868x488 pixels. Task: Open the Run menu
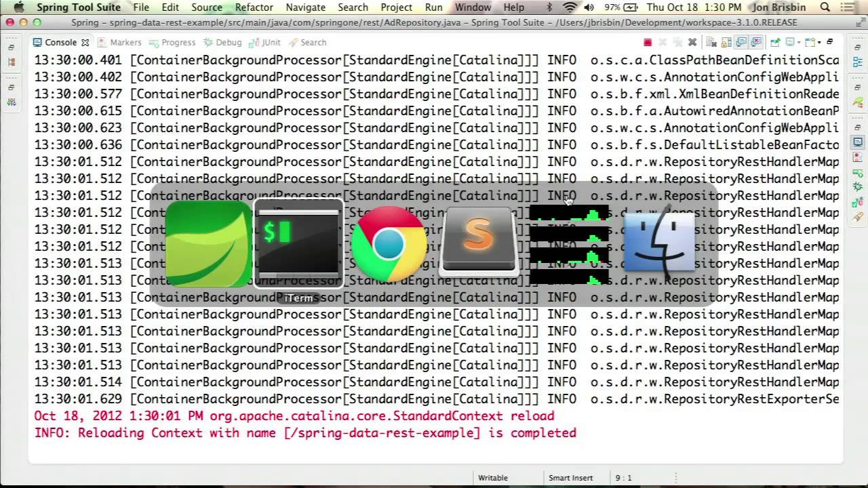tap(434, 7)
